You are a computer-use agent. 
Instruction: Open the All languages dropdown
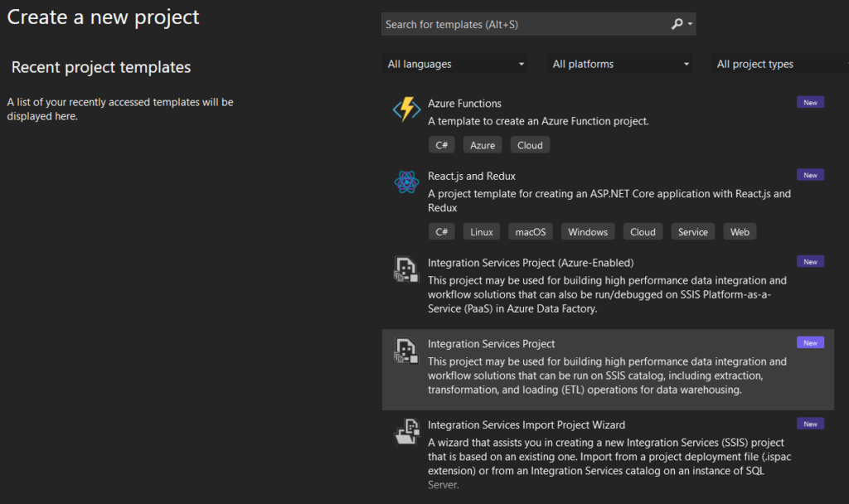[454, 64]
